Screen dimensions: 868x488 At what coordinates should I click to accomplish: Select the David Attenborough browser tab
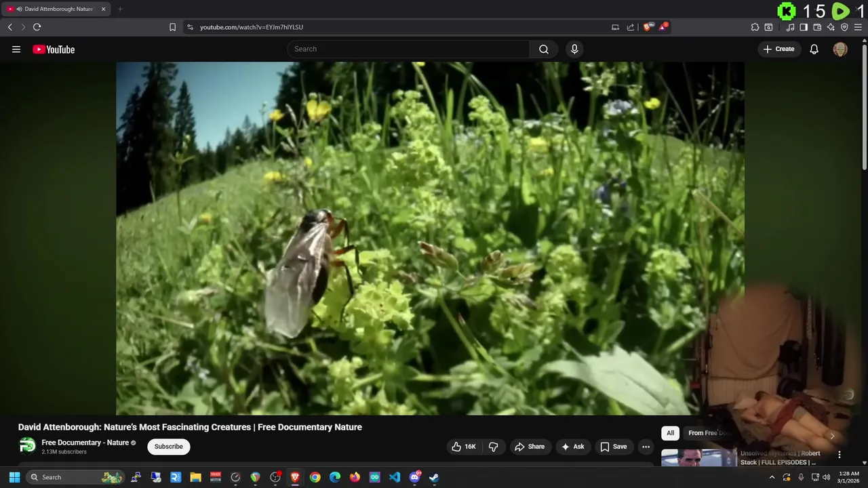point(56,9)
